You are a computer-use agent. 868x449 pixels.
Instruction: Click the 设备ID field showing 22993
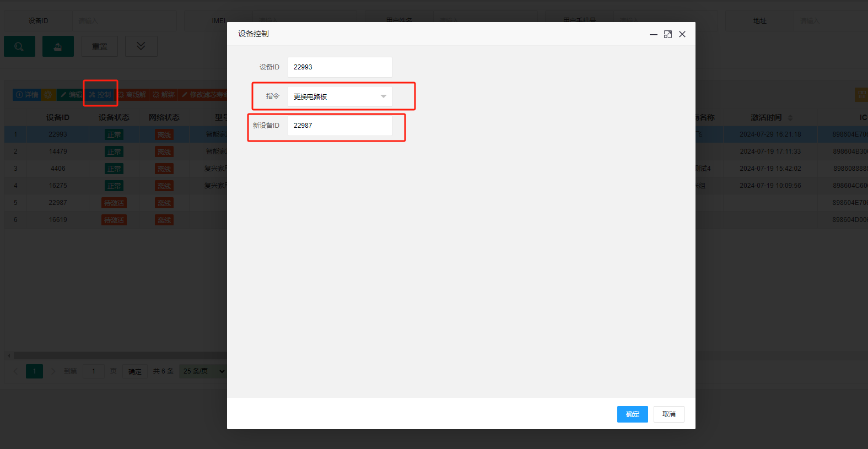pos(340,67)
